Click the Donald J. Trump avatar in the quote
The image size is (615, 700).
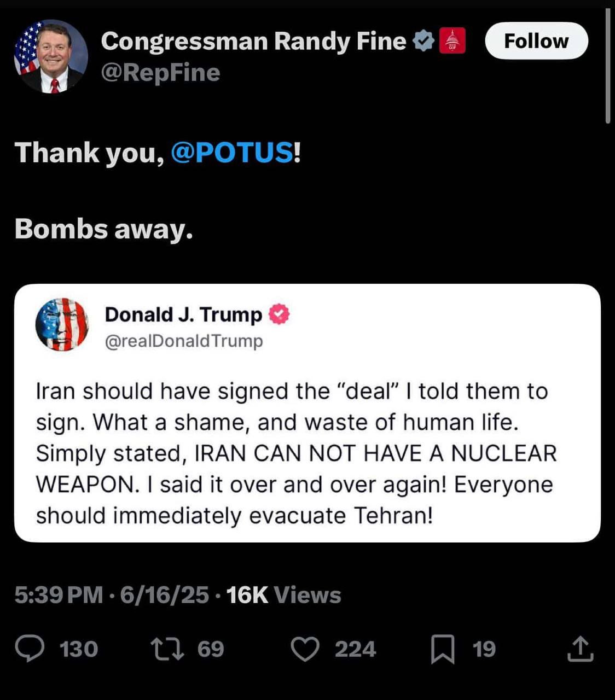point(62,324)
